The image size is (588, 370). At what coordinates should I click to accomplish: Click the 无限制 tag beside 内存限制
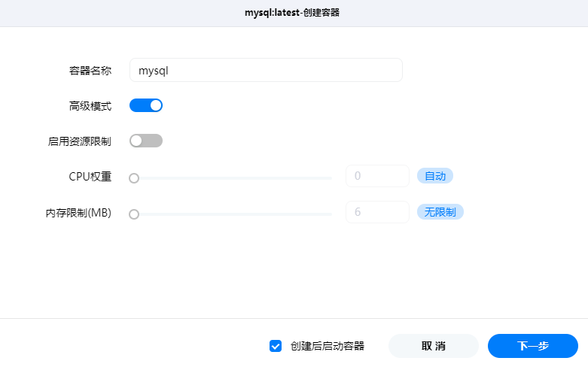click(x=440, y=212)
